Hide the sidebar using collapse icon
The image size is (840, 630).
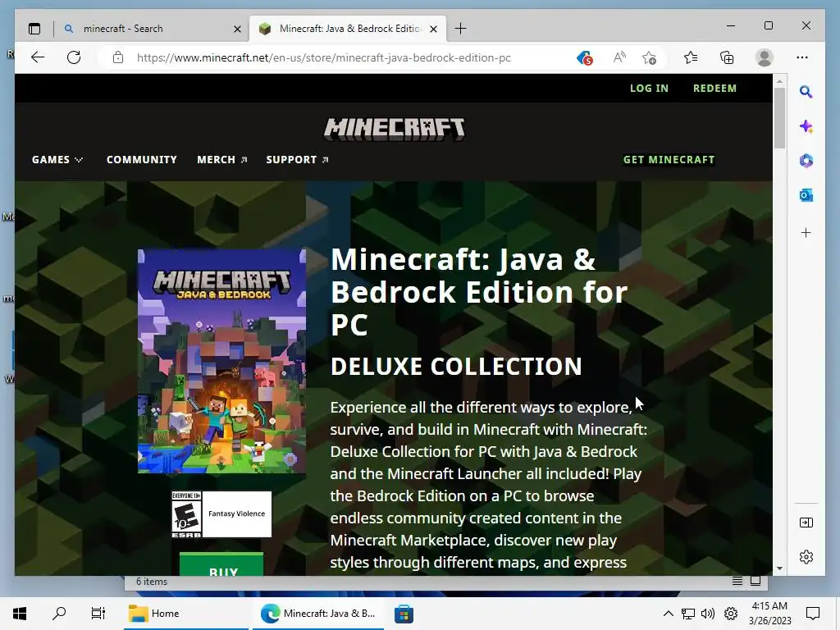tap(806, 523)
